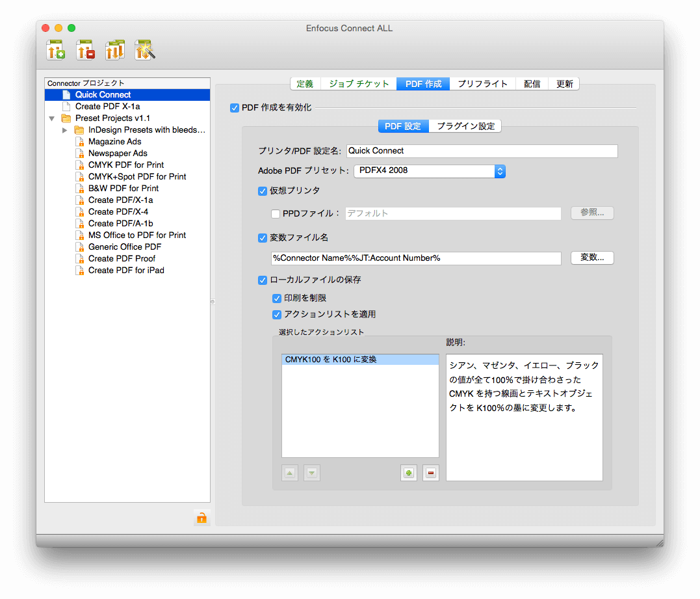Move action list item down
The image size is (700, 599).
pyautogui.click(x=311, y=473)
